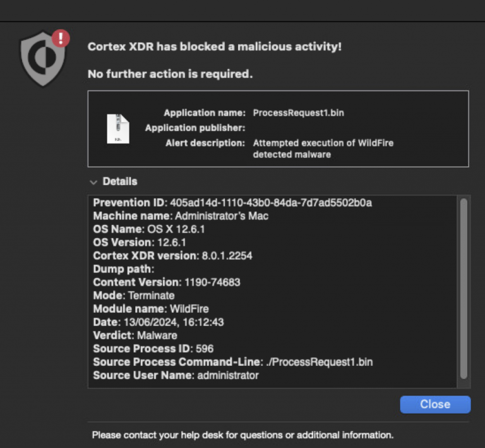
Task: Click the Module name: WildFire line
Action: 151,309
